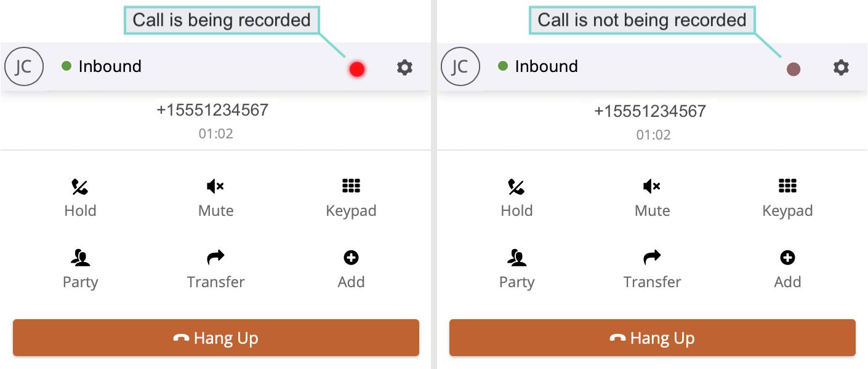This screenshot has width=868, height=369.
Task: Open Party options in right panel
Action: (x=516, y=258)
